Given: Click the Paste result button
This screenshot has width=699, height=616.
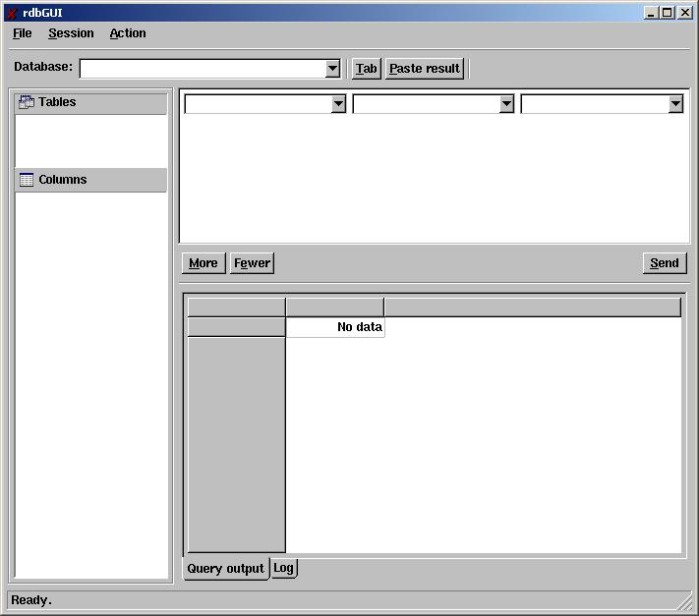Looking at the screenshot, I should click(424, 69).
